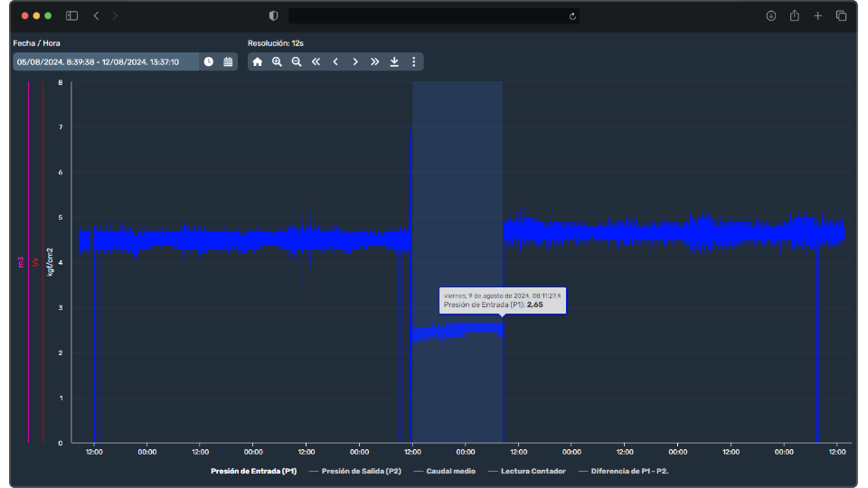Step back with the single left chevron
The width and height of the screenshot is (868, 488).
coord(335,61)
